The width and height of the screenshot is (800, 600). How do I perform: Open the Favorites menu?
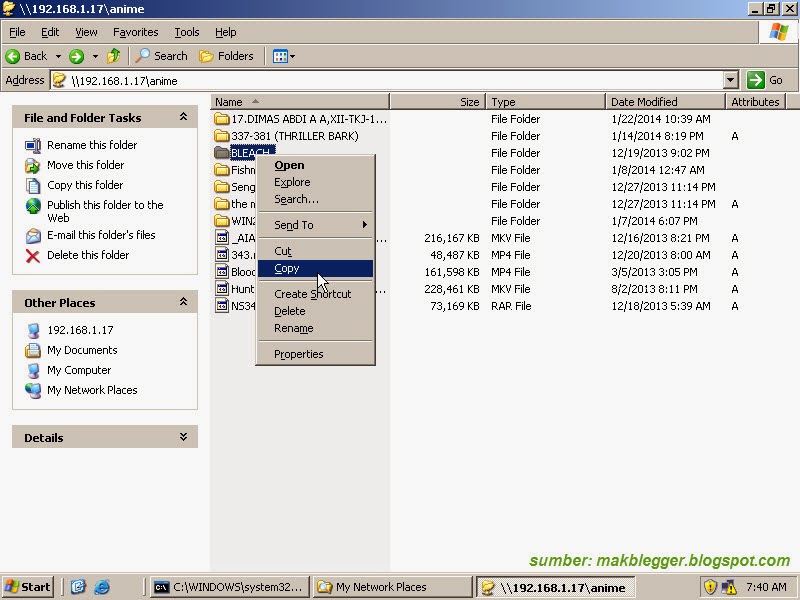pyautogui.click(x=135, y=32)
